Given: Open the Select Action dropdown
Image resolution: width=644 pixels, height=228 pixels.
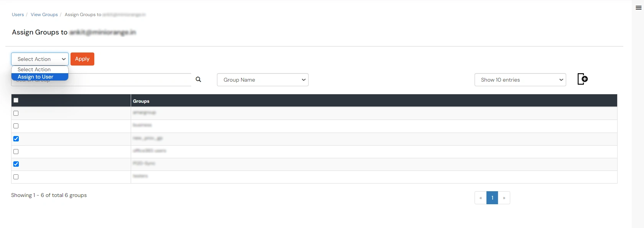Looking at the screenshot, I should (x=40, y=59).
